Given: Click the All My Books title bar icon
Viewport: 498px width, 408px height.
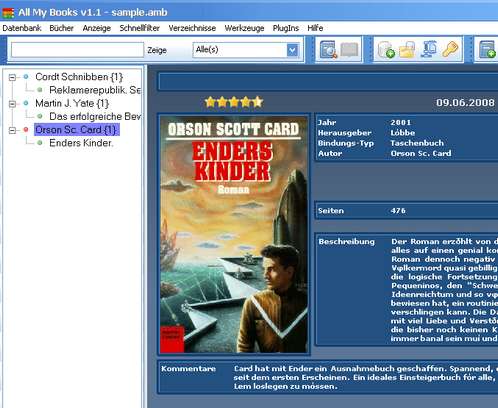Looking at the screenshot, I should pos(8,13).
